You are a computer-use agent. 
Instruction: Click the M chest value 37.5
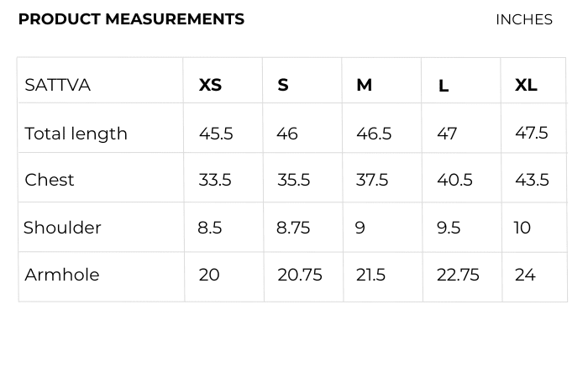372,180
